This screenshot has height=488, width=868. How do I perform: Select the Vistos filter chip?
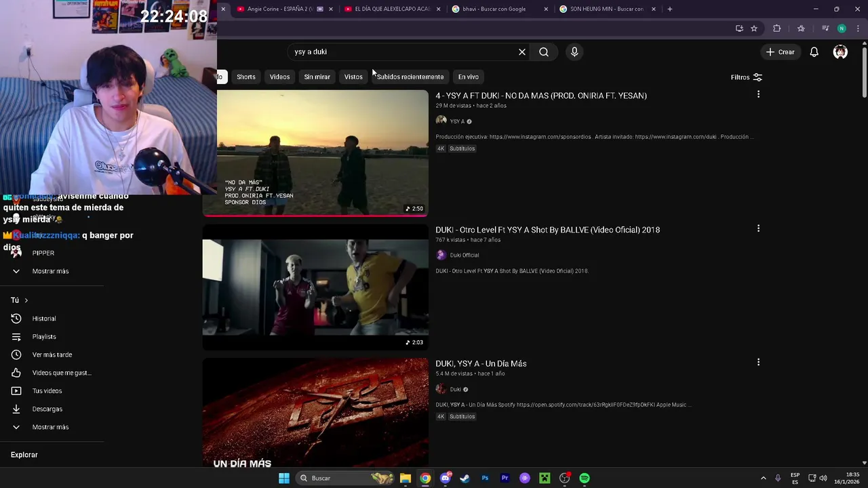pyautogui.click(x=353, y=77)
